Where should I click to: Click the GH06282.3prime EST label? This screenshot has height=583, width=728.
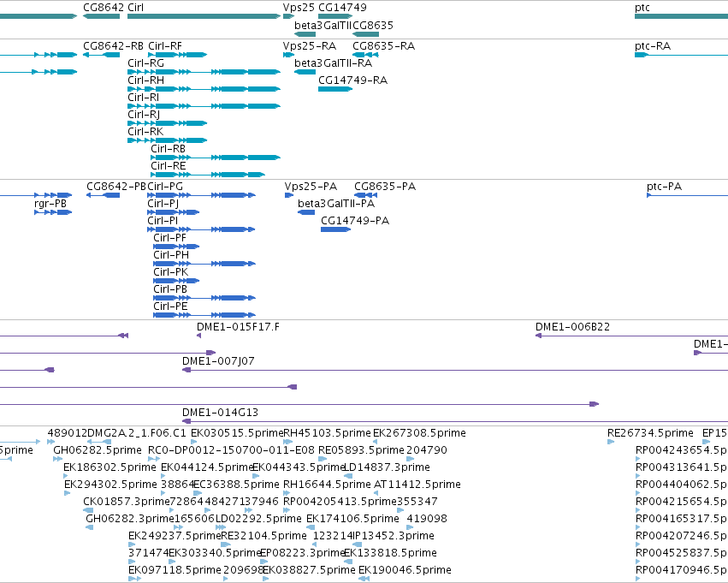point(129,520)
